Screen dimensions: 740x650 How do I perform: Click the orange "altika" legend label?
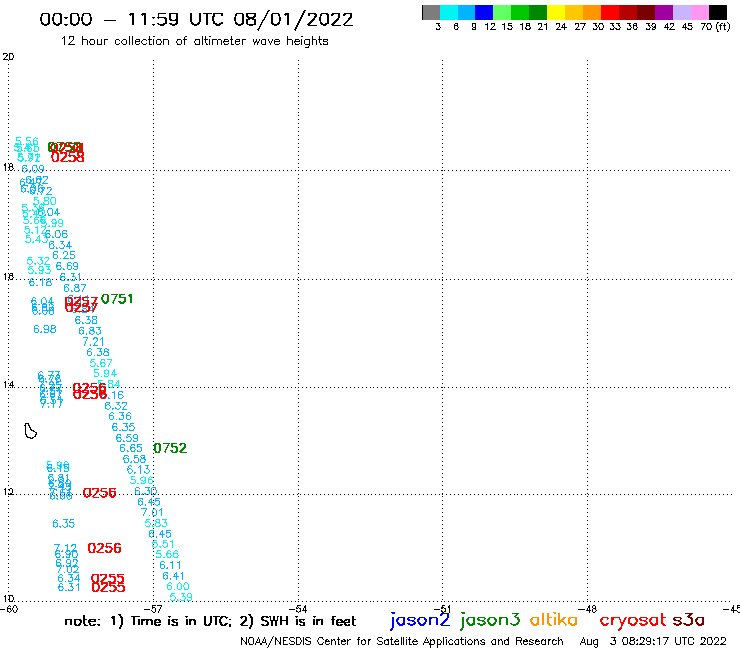[x=554, y=619]
